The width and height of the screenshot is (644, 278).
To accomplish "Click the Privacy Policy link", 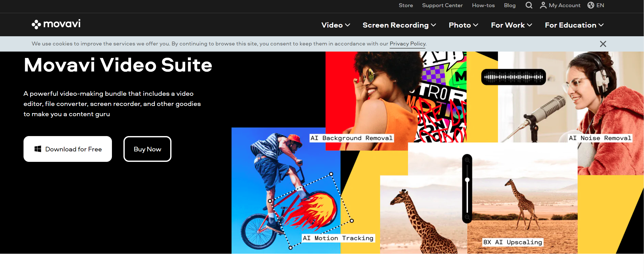I will [407, 43].
